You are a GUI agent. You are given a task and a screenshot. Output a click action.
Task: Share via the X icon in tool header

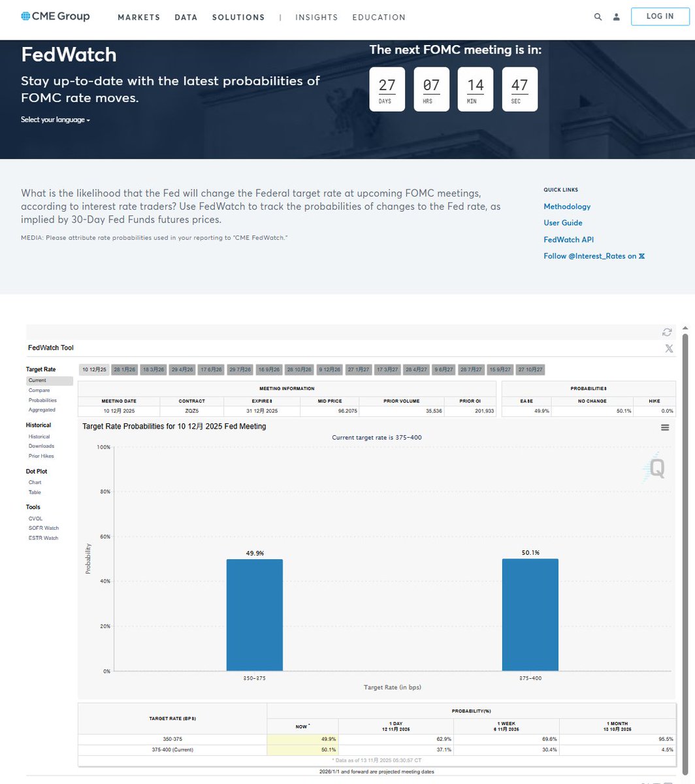[669, 348]
